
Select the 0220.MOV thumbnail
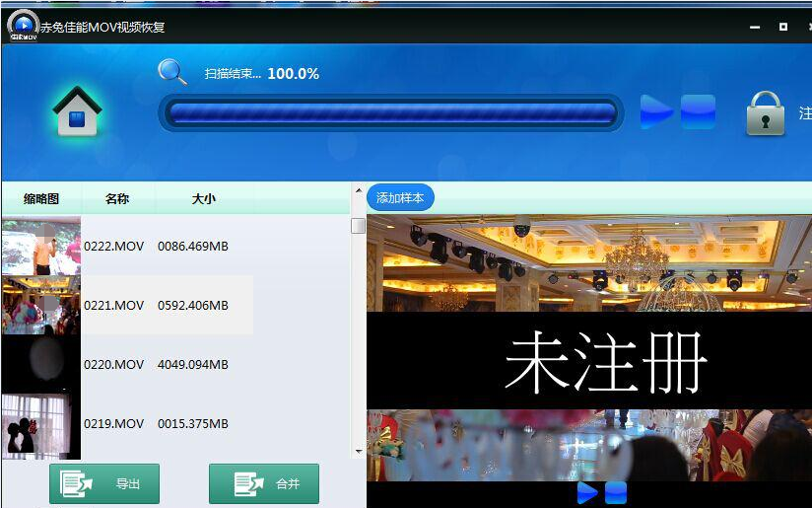pos(41,364)
